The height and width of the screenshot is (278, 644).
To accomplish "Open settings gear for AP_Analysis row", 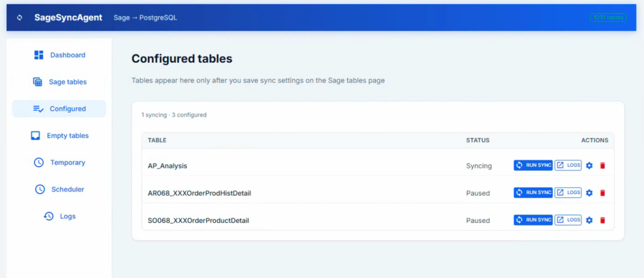I will click(x=589, y=165).
